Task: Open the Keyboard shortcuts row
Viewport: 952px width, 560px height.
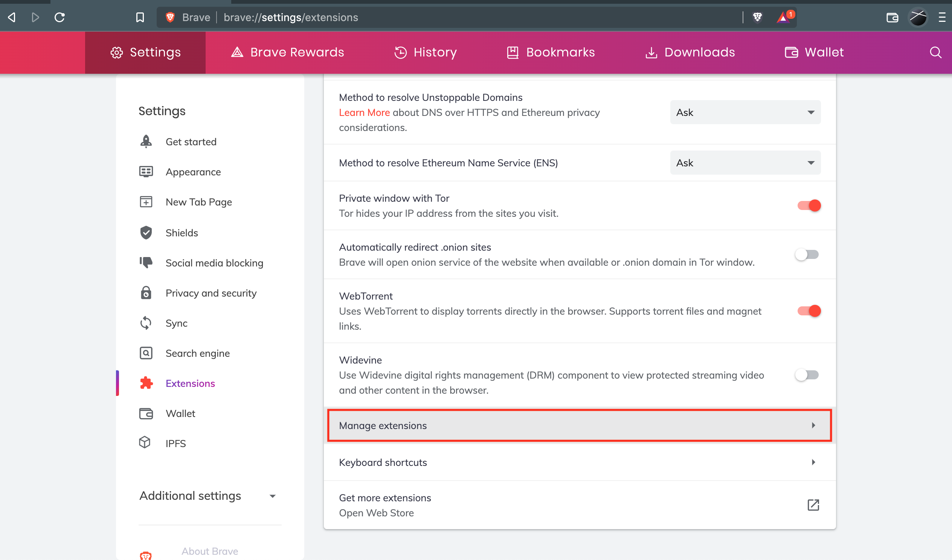Action: 580,462
